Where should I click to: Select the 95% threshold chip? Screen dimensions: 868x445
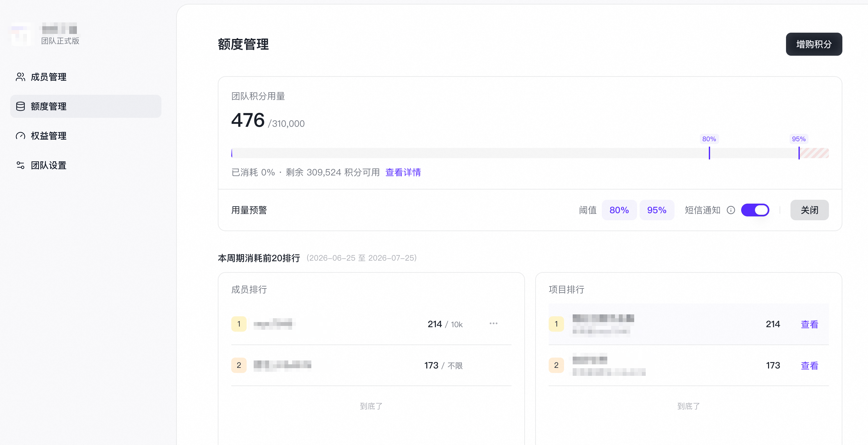point(657,210)
